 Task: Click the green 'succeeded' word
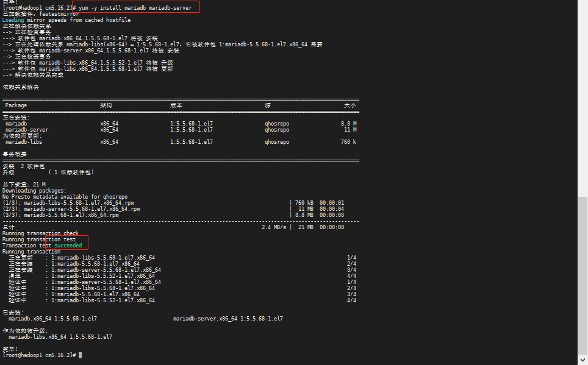point(68,246)
